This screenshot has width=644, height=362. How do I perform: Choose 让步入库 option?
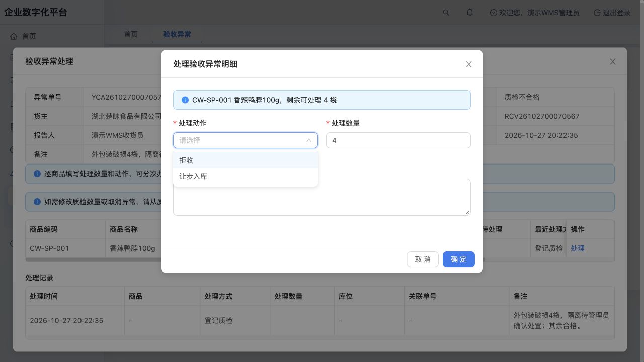246,176
